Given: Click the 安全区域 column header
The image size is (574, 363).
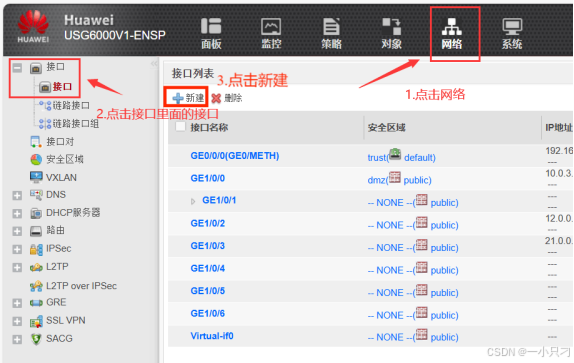Looking at the screenshot, I should tap(387, 127).
